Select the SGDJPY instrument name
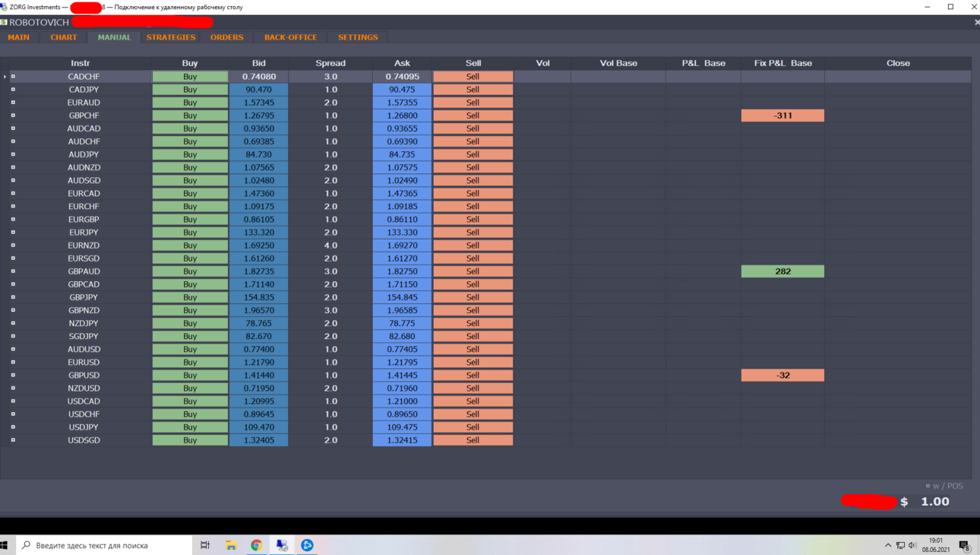Viewport: 980px width, 555px height. pos(84,336)
